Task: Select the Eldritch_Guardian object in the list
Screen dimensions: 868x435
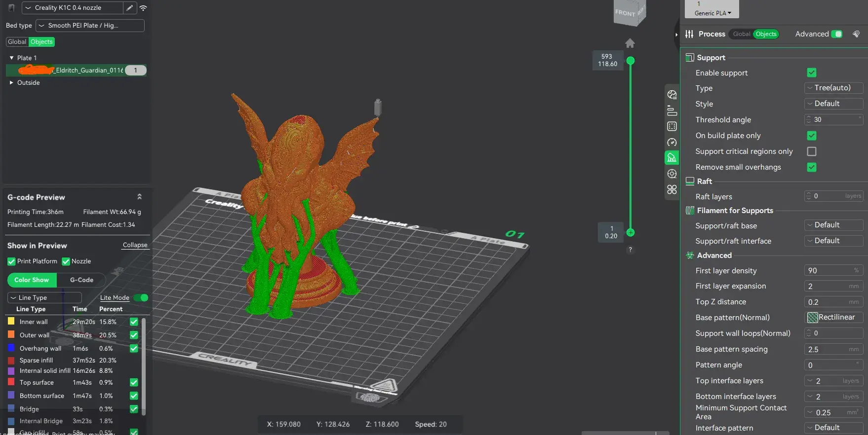Action: coord(76,70)
